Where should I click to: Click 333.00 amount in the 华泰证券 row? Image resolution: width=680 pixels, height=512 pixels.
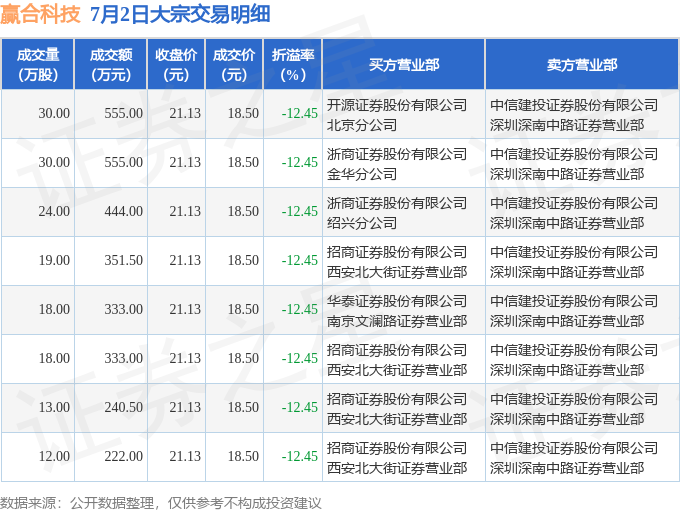124,309
